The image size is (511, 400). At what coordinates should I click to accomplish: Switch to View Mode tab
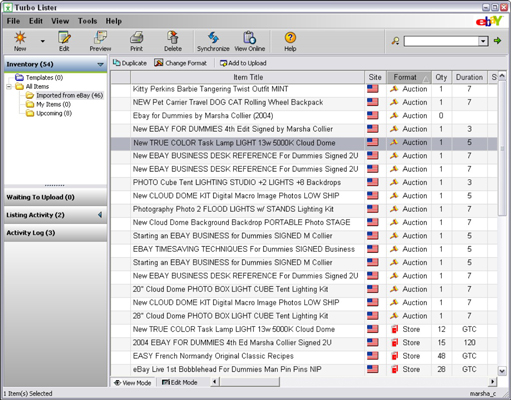(x=132, y=383)
